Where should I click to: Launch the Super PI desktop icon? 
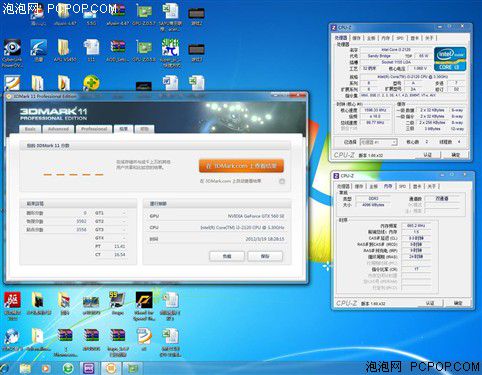(x=171, y=53)
